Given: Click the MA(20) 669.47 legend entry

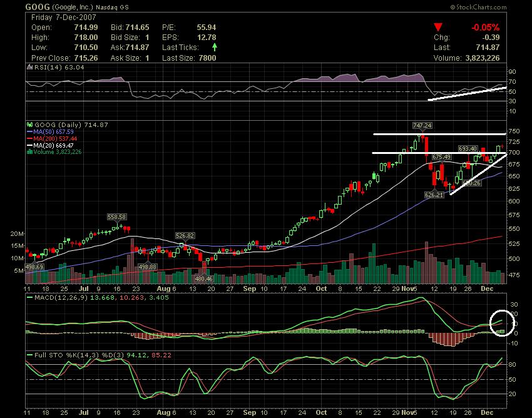Looking at the screenshot, I should tap(53, 145).
